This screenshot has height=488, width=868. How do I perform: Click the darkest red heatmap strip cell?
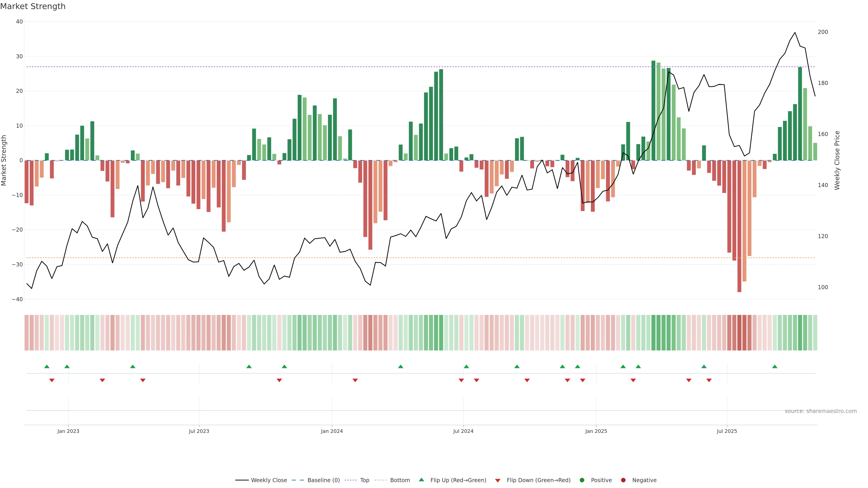coord(739,333)
